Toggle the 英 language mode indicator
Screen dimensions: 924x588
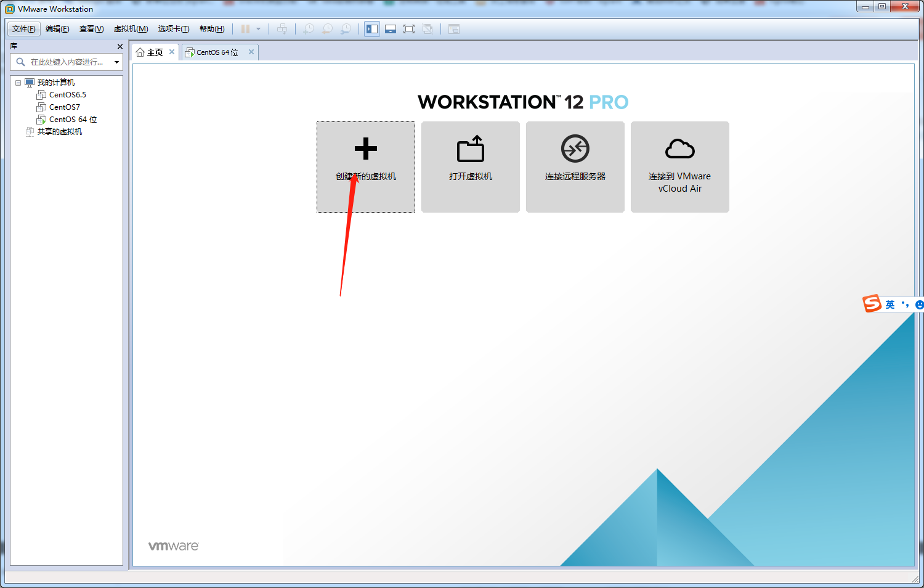[890, 304]
